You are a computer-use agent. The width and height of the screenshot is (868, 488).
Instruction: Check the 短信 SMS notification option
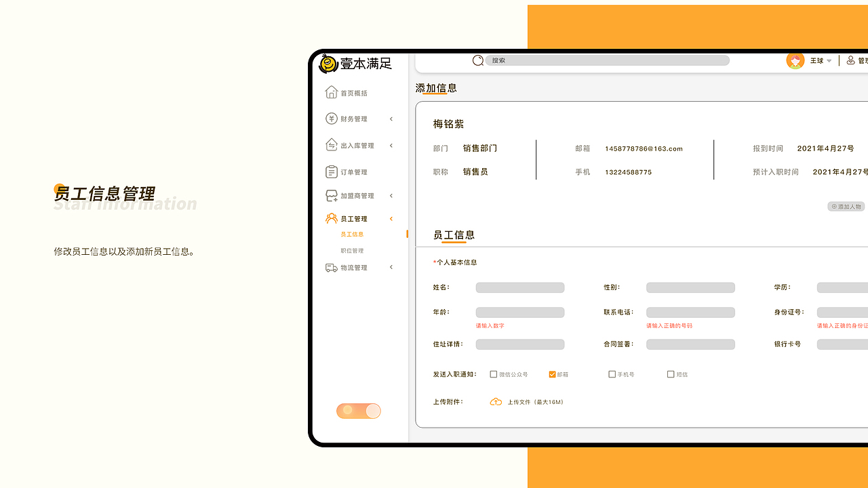pos(670,373)
